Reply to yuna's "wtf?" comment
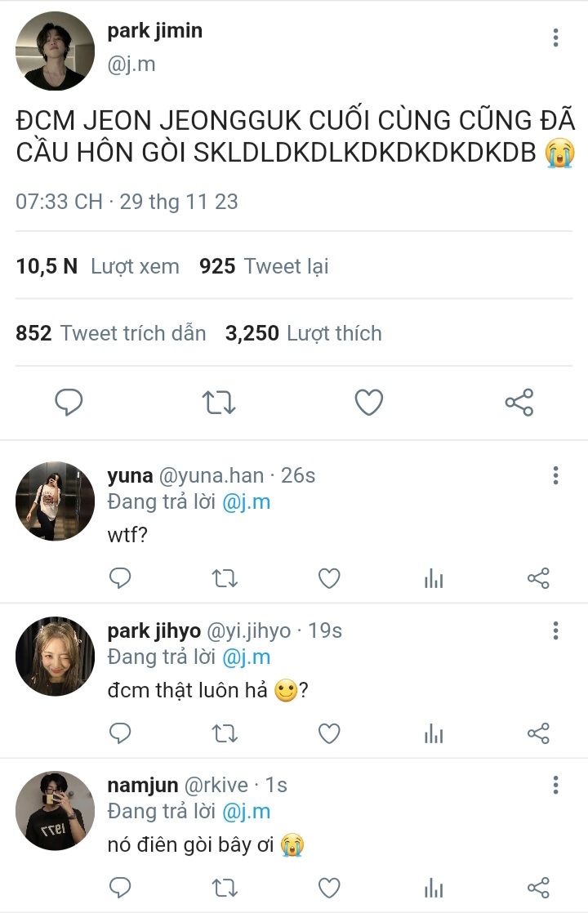Viewport: 588px width, 913px height. click(120, 579)
